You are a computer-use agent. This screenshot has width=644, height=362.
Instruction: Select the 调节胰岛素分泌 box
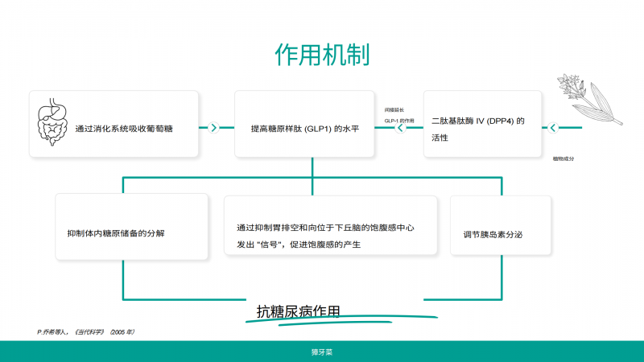pyautogui.click(x=501, y=234)
